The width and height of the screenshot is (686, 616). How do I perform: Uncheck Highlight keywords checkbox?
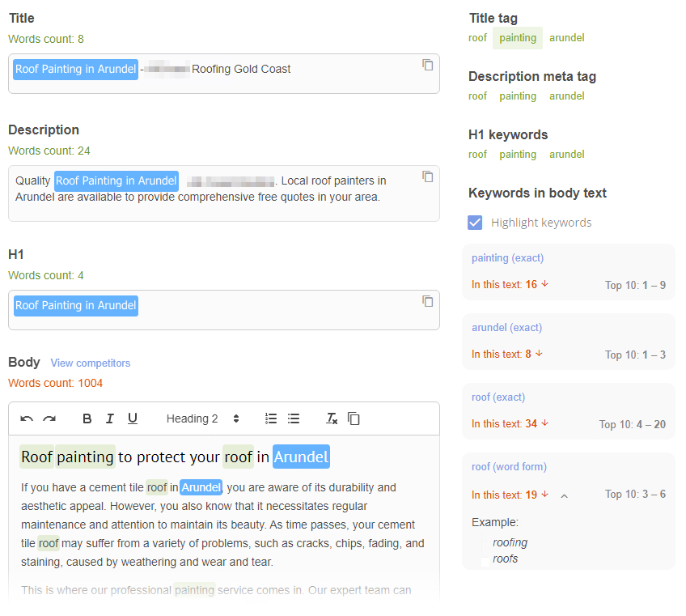click(475, 223)
